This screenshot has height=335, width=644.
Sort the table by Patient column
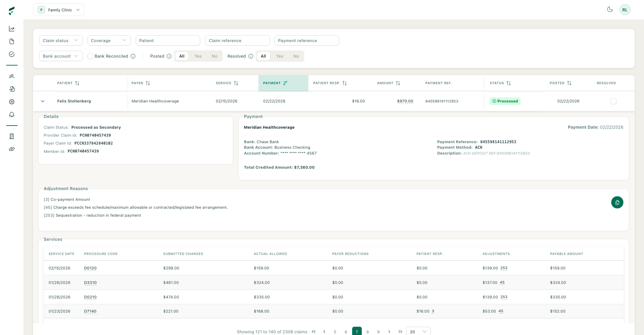pos(77,83)
